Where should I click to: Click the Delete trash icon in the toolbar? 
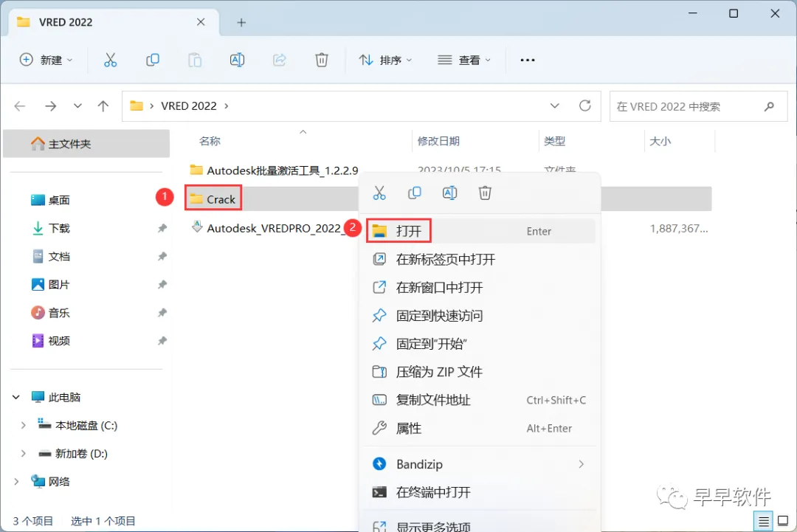[x=321, y=60]
